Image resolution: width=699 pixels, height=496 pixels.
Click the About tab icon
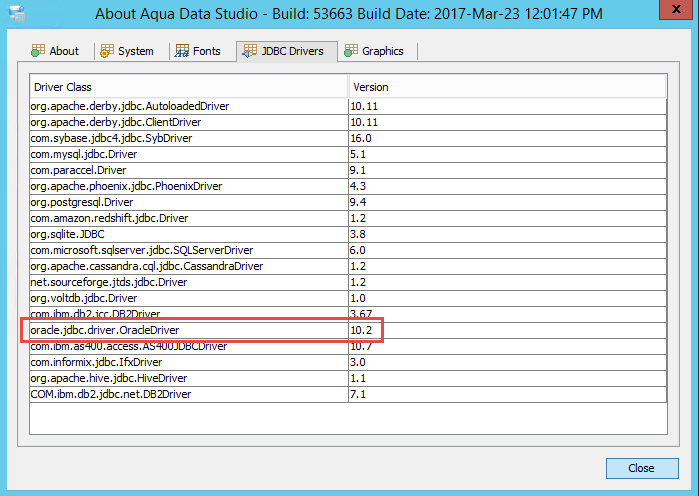coord(38,51)
